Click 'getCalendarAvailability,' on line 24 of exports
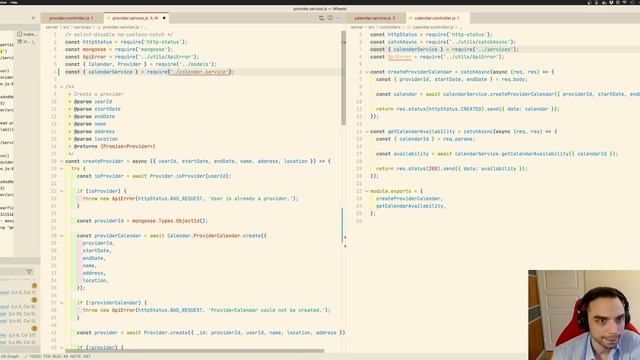 (x=410, y=206)
